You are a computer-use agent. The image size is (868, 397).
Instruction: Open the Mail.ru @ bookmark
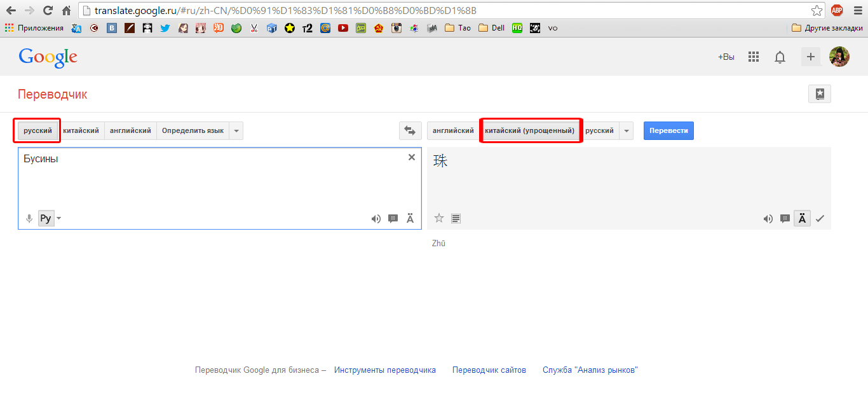coord(325,28)
